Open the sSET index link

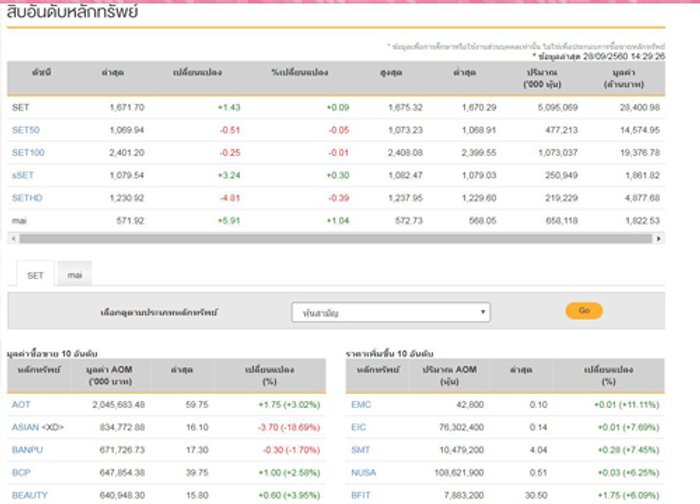[23, 175]
